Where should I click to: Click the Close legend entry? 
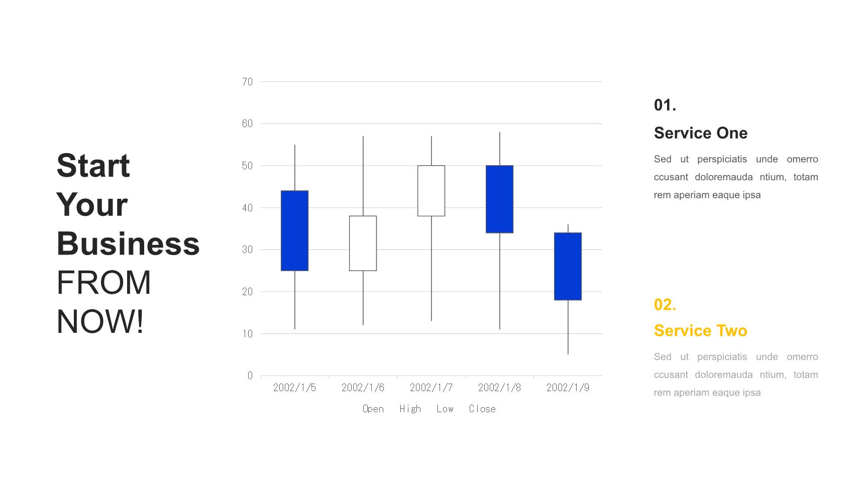point(482,409)
